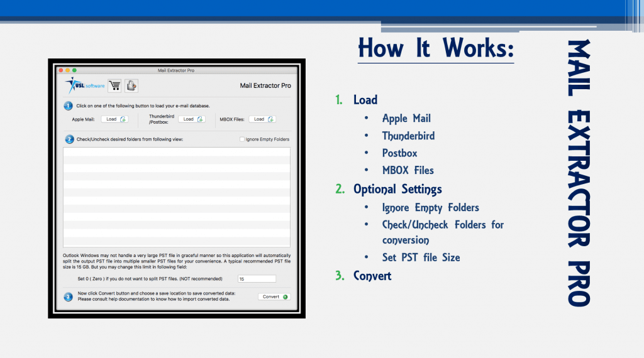Image resolution: width=644 pixels, height=358 pixels.
Task: Load the Apple Mail database
Action: click(114, 119)
